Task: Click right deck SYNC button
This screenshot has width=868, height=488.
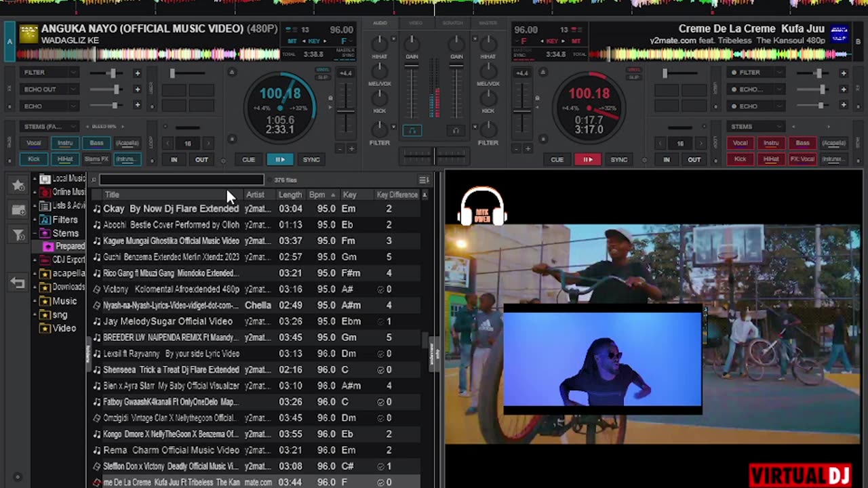Action: (619, 160)
